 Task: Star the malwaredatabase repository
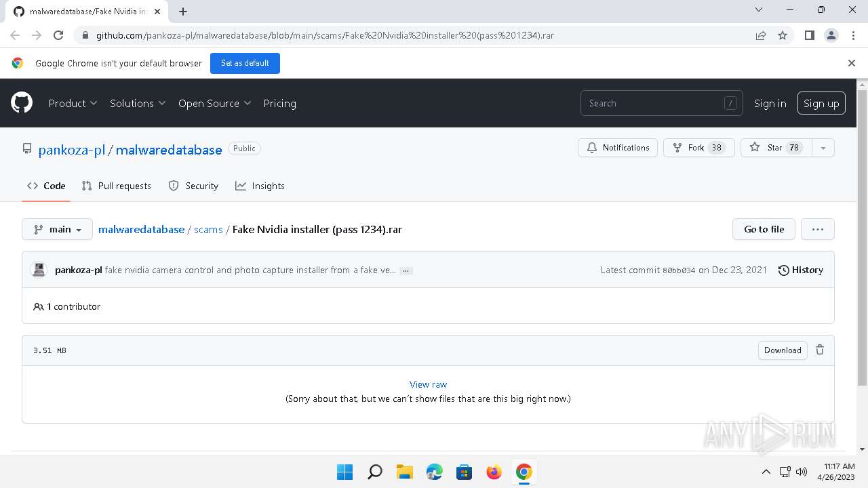tap(776, 148)
